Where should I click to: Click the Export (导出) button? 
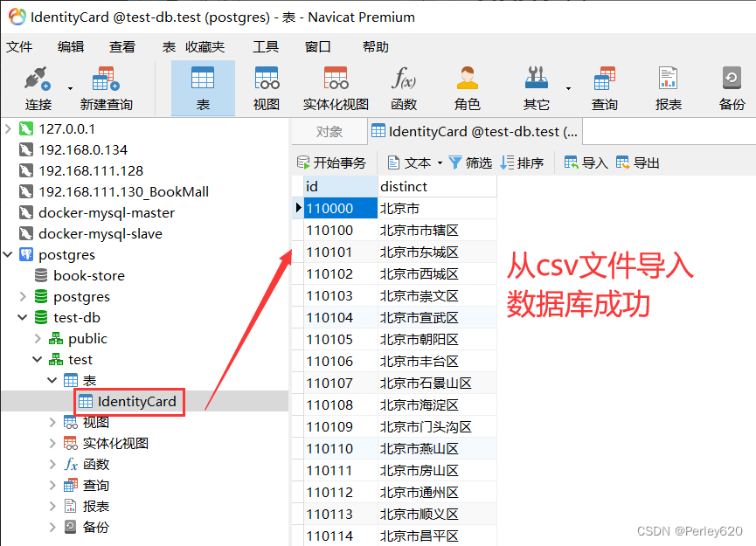637,162
